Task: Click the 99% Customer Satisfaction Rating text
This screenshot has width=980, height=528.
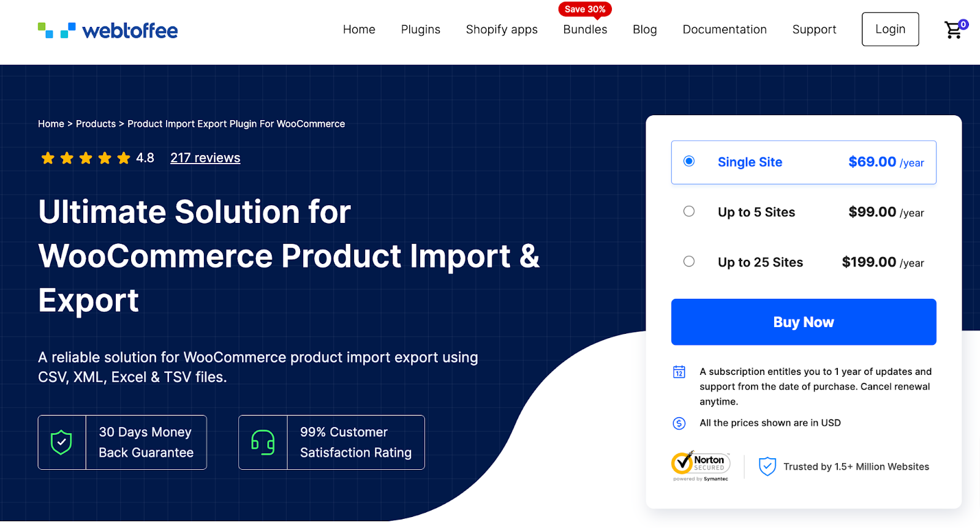Action: pos(356,442)
